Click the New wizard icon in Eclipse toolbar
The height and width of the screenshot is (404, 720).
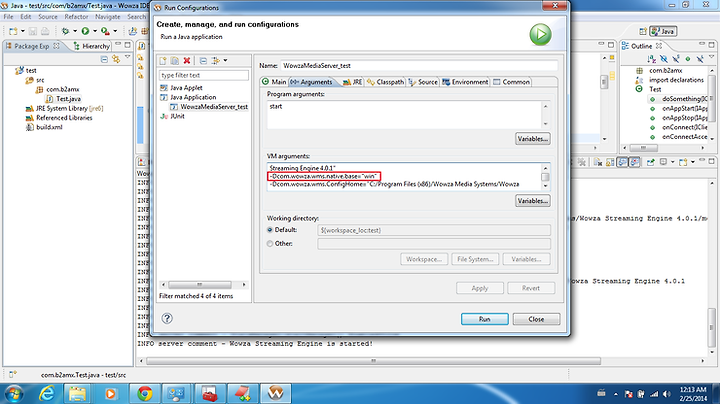pyautogui.click(x=13, y=31)
